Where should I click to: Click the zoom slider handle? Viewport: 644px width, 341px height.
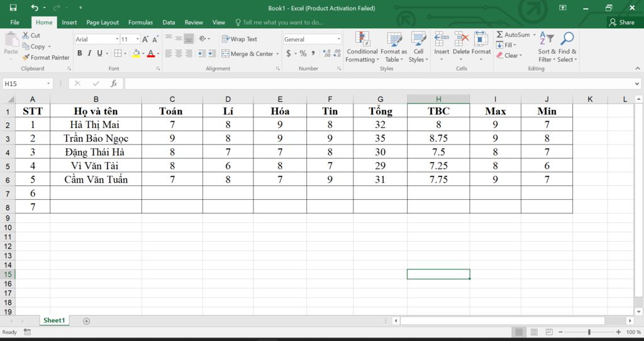[x=589, y=332]
